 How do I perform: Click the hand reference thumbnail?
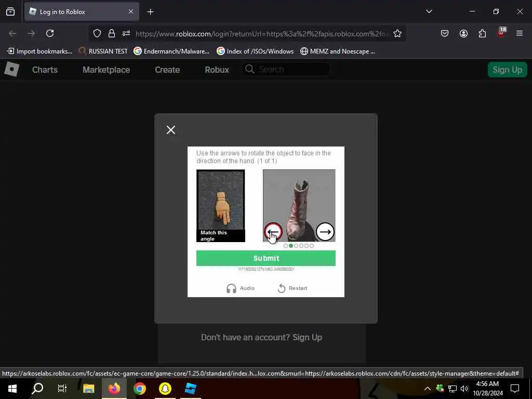click(x=220, y=206)
